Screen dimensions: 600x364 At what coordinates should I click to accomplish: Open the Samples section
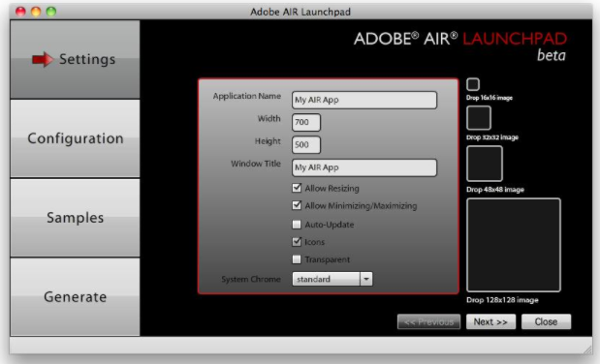coord(75,218)
